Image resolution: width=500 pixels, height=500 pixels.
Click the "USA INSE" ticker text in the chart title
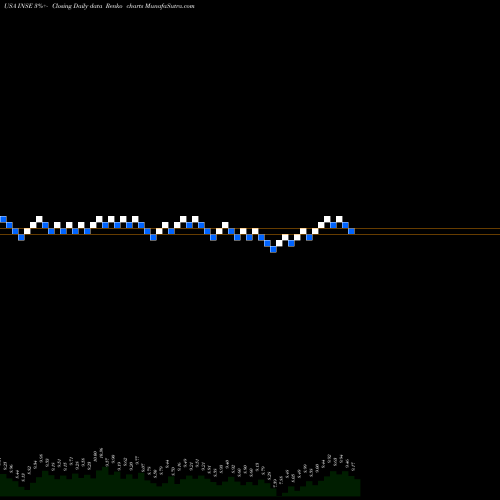(18, 6)
